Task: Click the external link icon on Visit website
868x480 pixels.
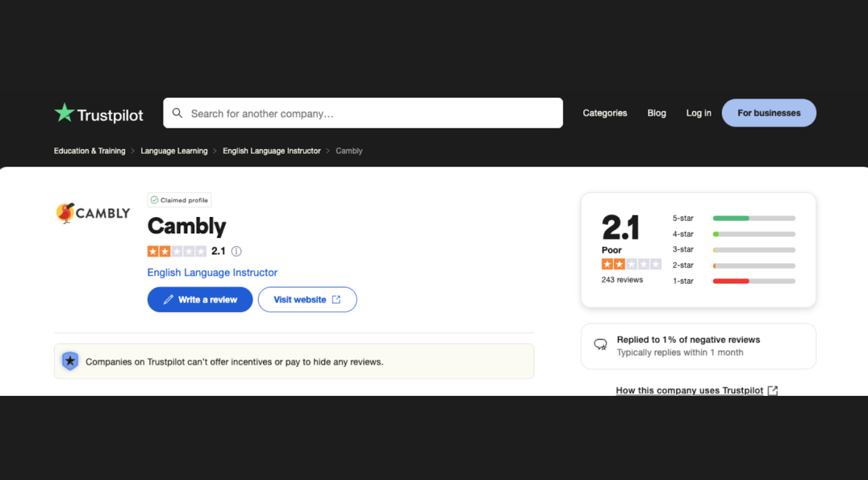Action: pyautogui.click(x=336, y=300)
